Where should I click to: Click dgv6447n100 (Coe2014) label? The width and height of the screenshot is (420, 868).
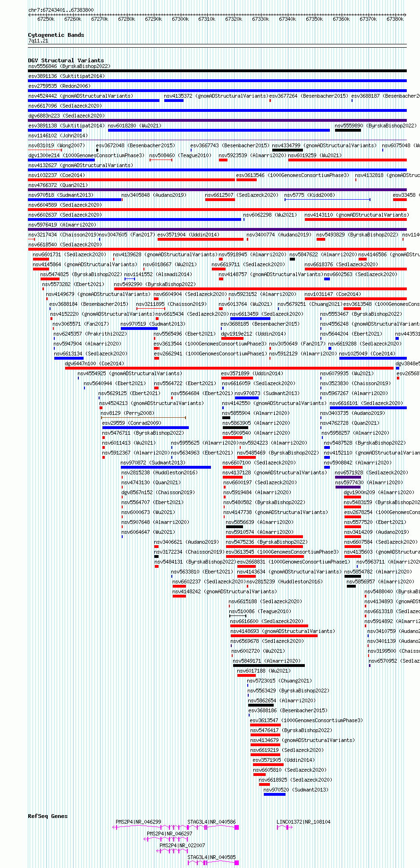[94, 363]
